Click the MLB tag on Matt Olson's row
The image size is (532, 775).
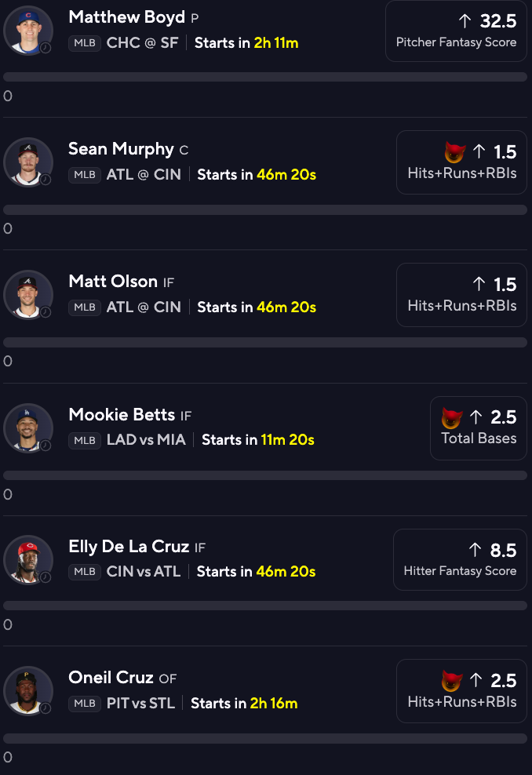coord(85,307)
